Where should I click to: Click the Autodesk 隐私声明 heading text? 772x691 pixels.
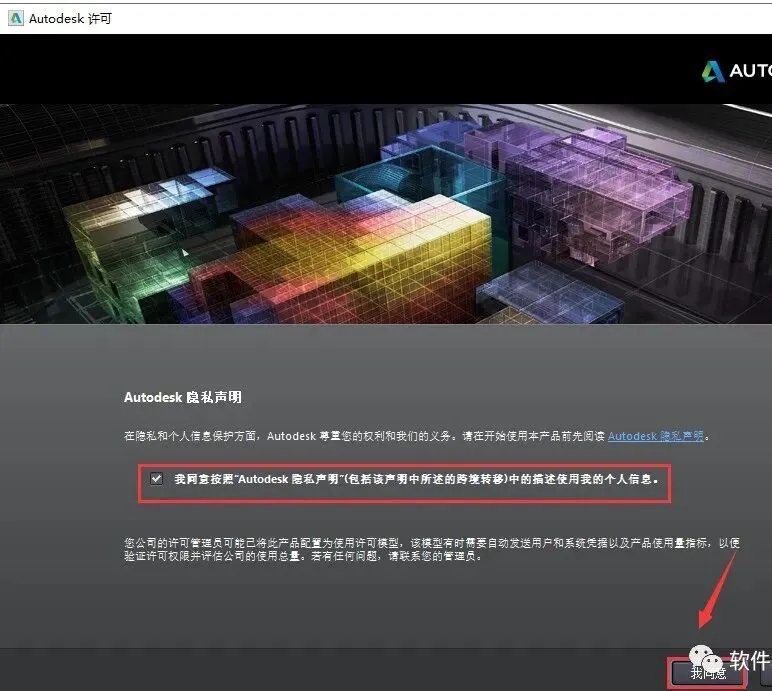pyautogui.click(x=183, y=397)
